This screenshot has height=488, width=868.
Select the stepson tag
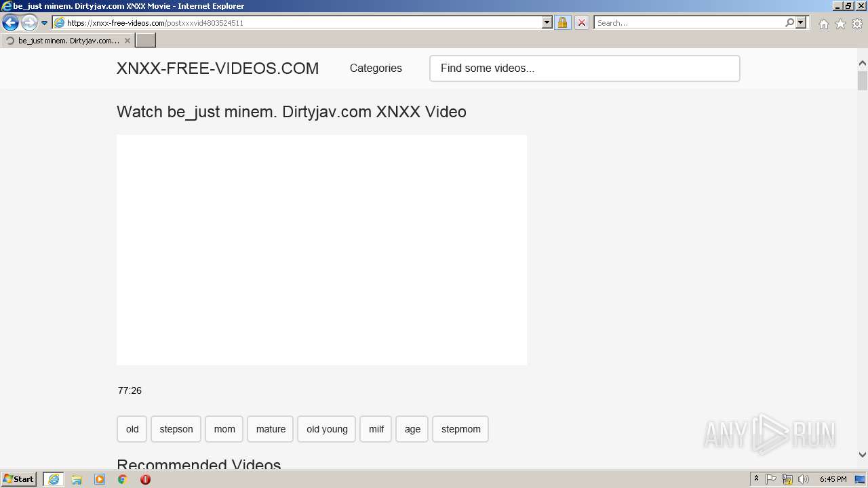click(176, 429)
